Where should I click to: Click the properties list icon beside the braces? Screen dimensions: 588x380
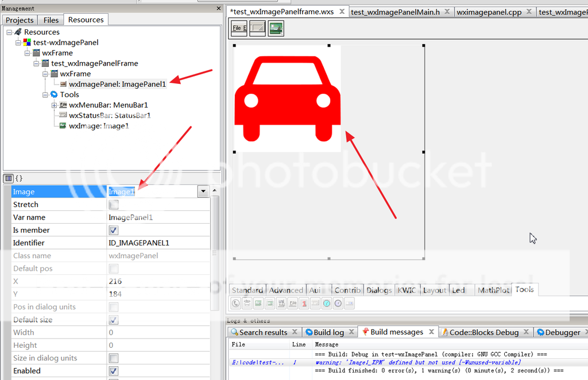click(x=9, y=178)
